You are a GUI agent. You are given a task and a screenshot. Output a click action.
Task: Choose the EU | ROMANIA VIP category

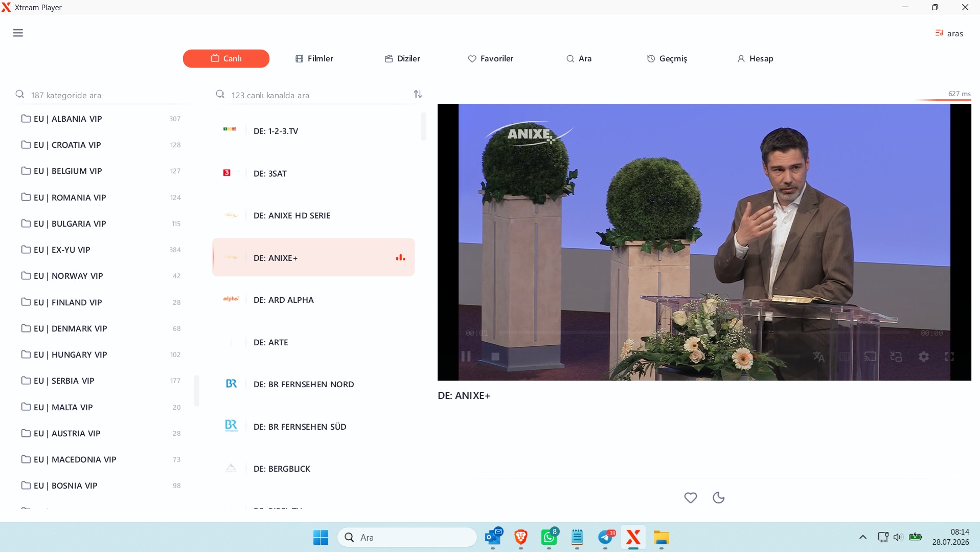click(x=101, y=197)
